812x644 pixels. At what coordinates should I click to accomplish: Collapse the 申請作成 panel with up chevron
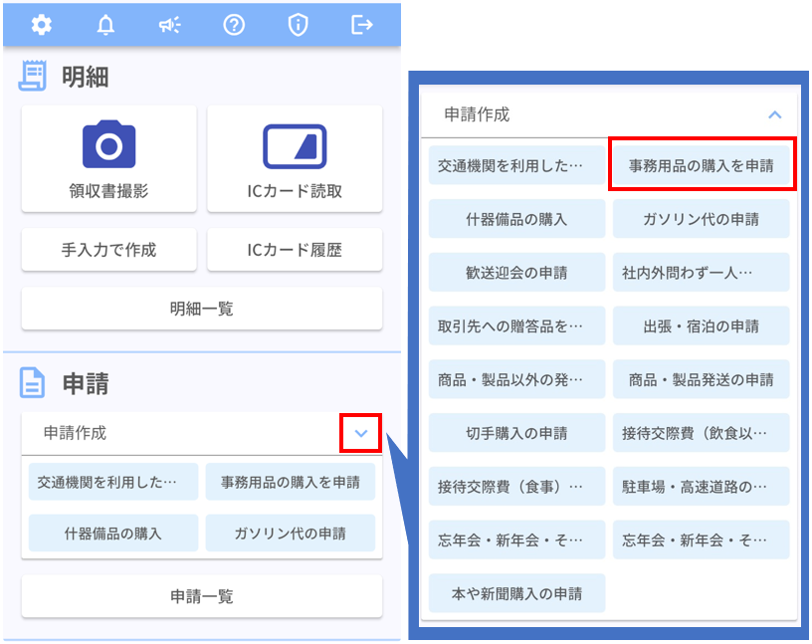pos(775,114)
